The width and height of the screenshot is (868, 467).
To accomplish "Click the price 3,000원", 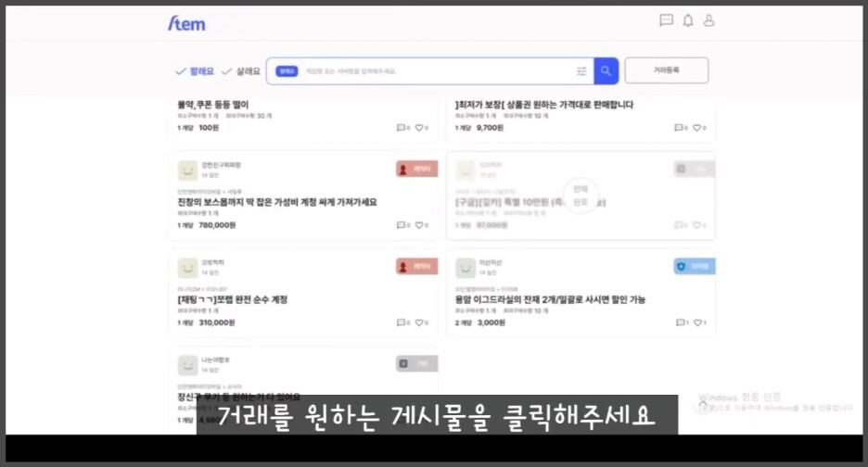I will 491,322.
